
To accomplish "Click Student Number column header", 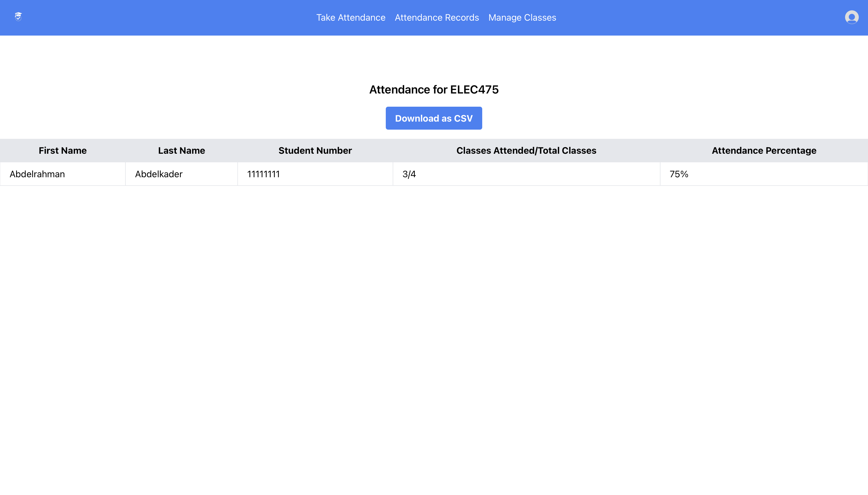I will [315, 150].
